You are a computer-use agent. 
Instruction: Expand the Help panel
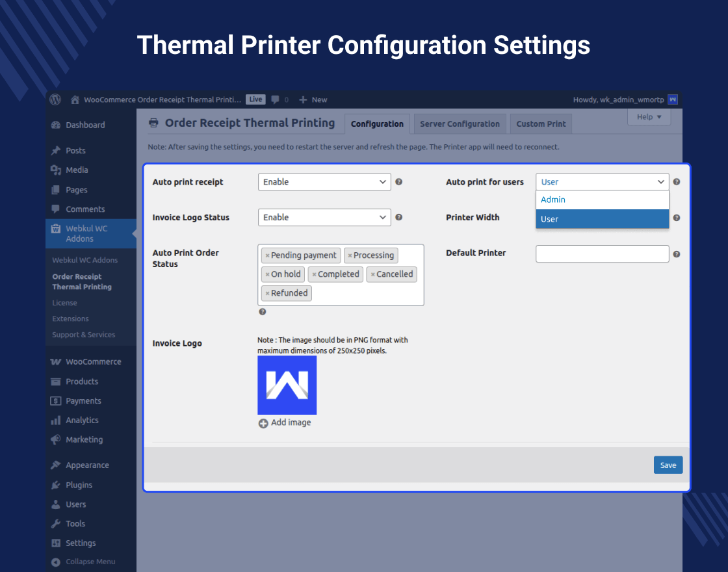(649, 117)
